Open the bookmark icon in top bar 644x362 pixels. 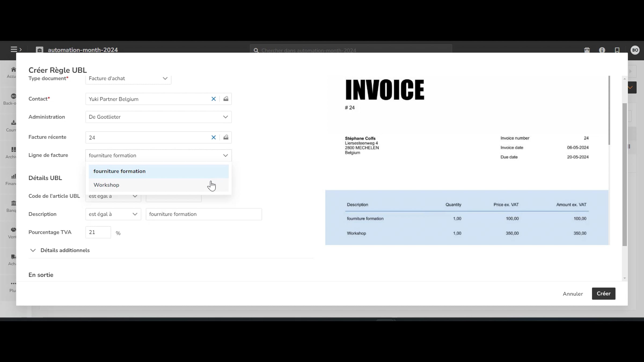(x=617, y=50)
